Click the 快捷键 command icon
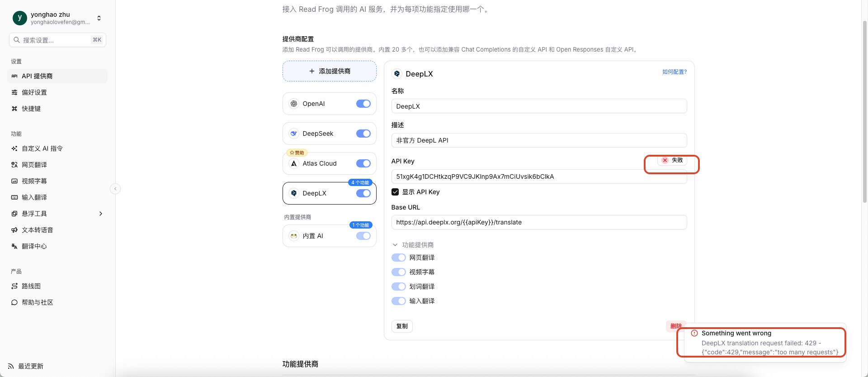 point(14,109)
